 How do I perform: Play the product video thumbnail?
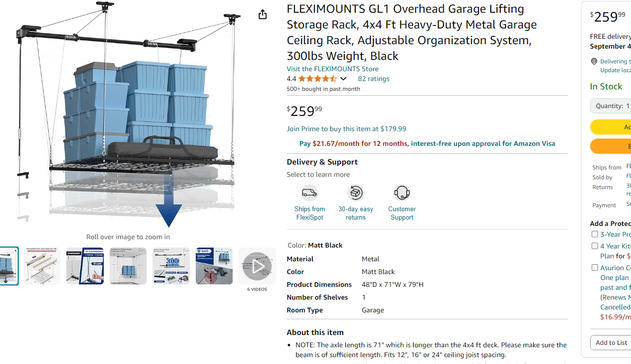pos(257,266)
